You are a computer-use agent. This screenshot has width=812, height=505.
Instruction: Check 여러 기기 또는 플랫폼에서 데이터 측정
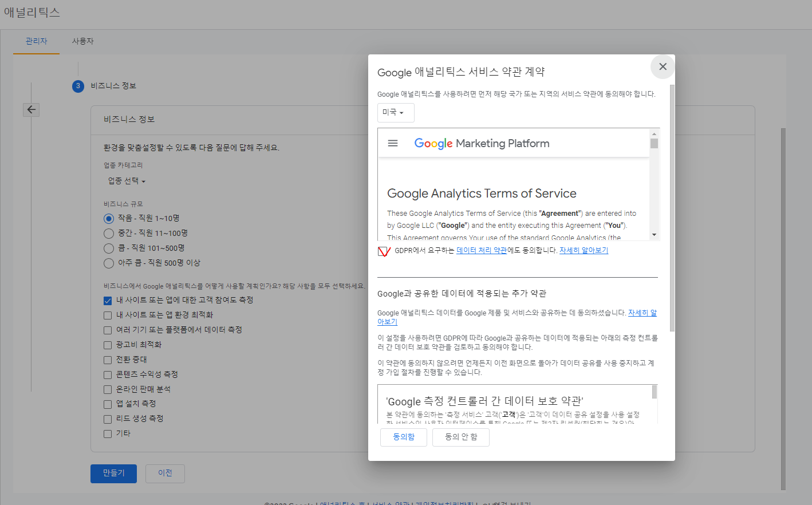[x=108, y=330]
